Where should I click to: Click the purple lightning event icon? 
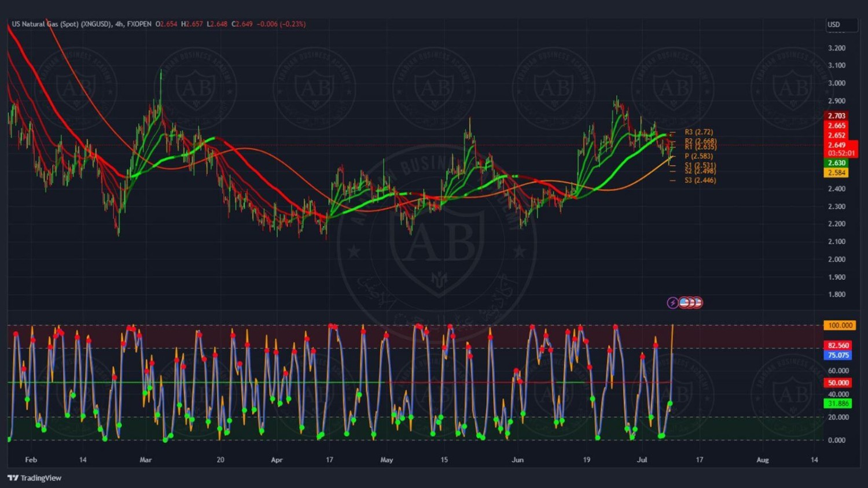click(x=672, y=302)
